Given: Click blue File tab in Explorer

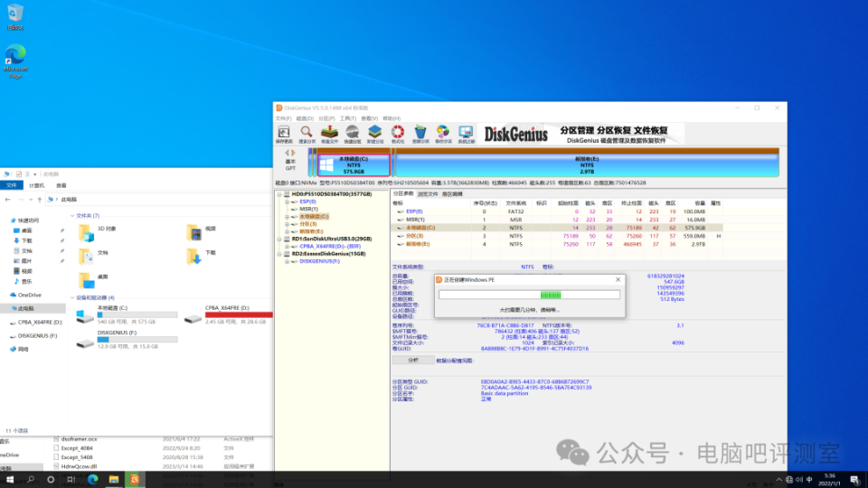Looking at the screenshot, I should [12, 185].
